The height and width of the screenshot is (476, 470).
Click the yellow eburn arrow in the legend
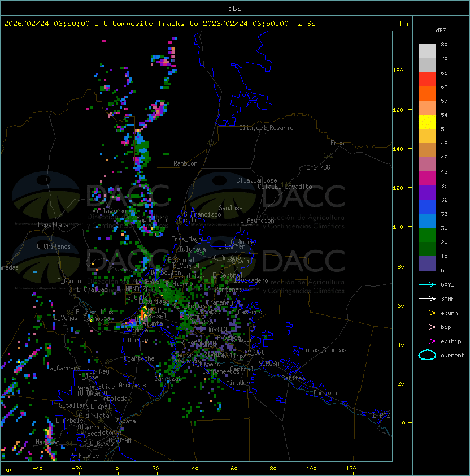pos(427,313)
